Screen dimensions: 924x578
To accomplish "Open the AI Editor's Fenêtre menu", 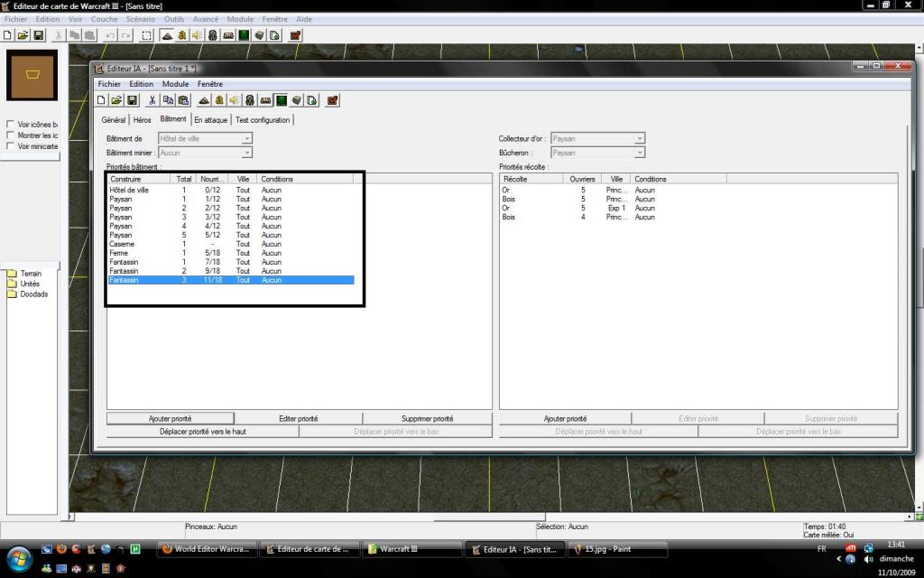I will pyautogui.click(x=210, y=84).
